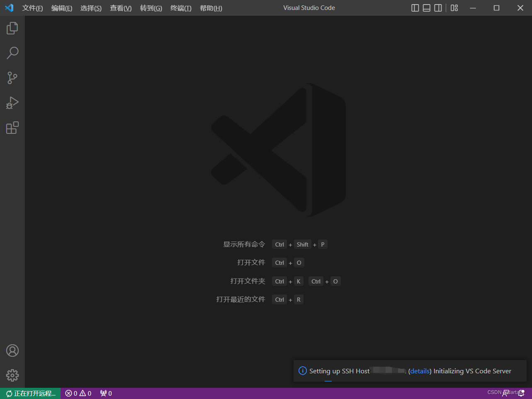This screenshot has height=399, width=532.
Task: Click the info icon in notification
Action: click(303, 371)
